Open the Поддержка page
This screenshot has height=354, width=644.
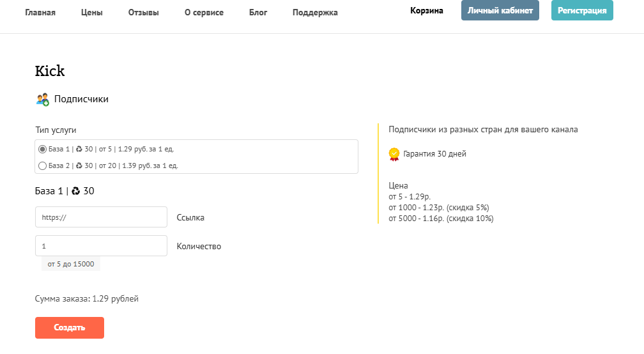[x=315, y=12]
